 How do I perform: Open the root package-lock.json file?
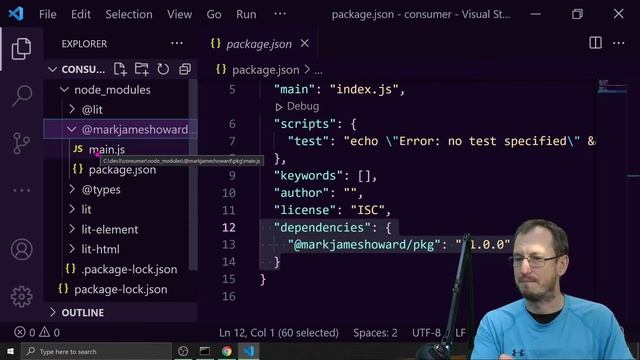pos(121,289)
